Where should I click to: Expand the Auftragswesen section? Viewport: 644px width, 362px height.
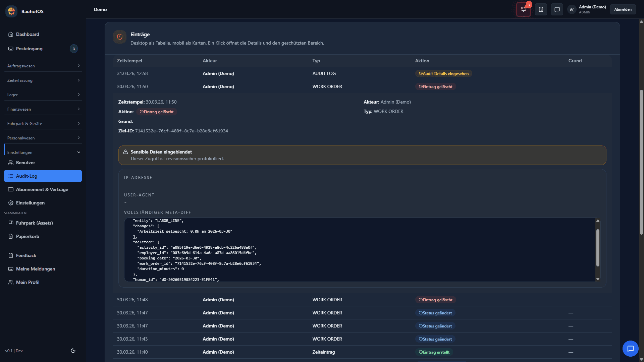pyautogui.click(x=43, y=66)
